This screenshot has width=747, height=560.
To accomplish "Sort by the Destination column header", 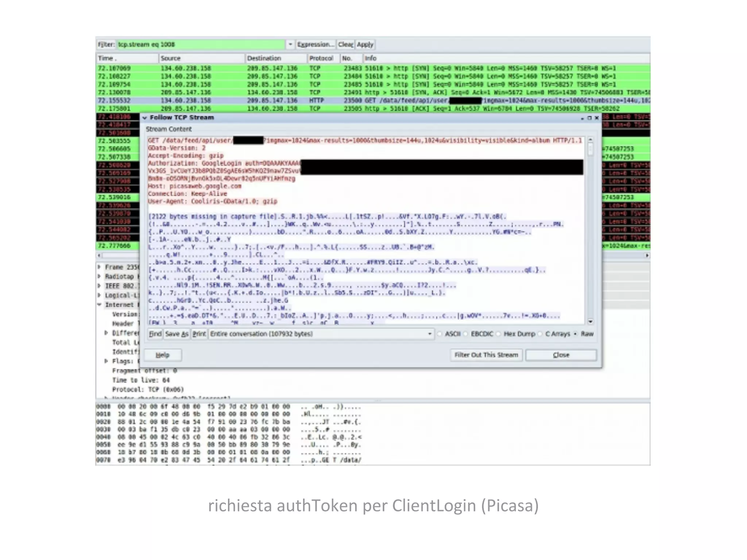I will click(x=276, y=58).
